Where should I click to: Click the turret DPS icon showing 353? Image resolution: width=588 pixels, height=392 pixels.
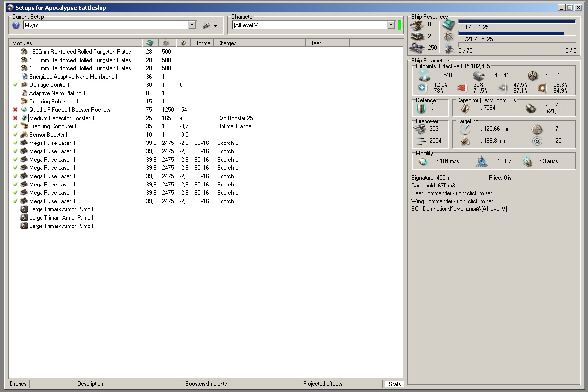(420, 129)
